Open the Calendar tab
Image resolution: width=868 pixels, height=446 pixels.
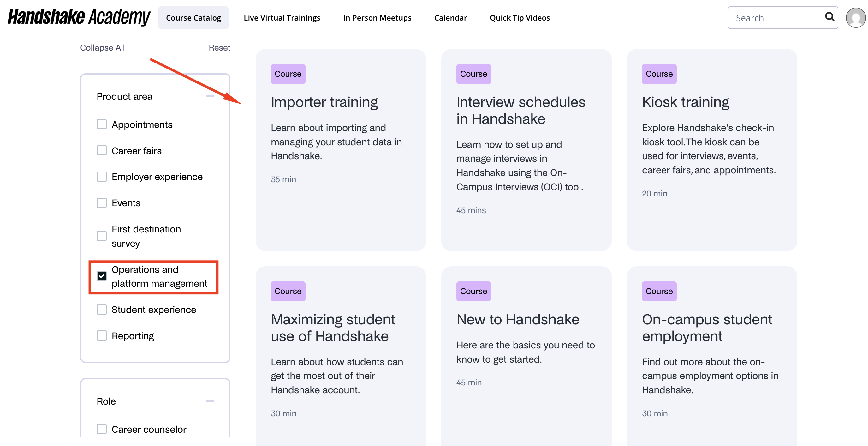point(450,17)
